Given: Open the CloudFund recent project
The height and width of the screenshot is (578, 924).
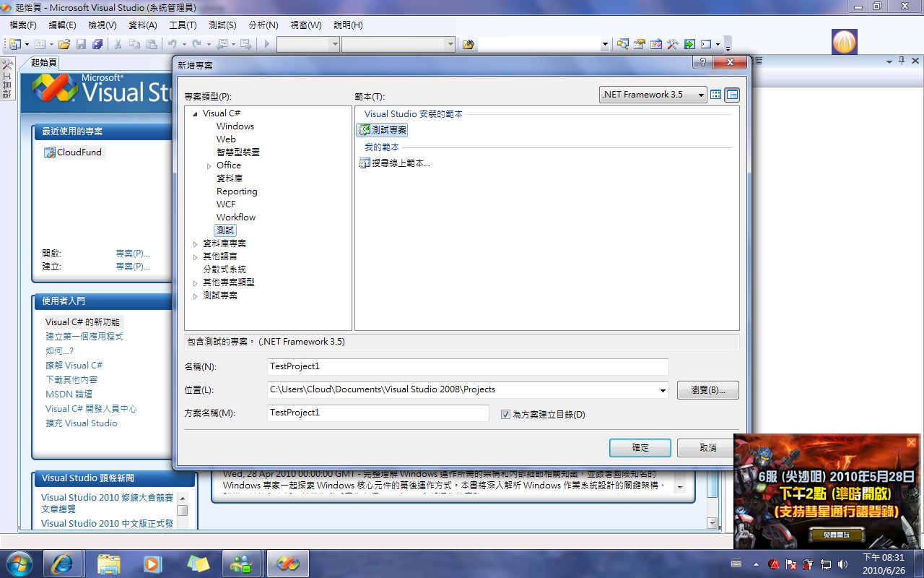Looking at the screenshot, I should pos(74,152).
